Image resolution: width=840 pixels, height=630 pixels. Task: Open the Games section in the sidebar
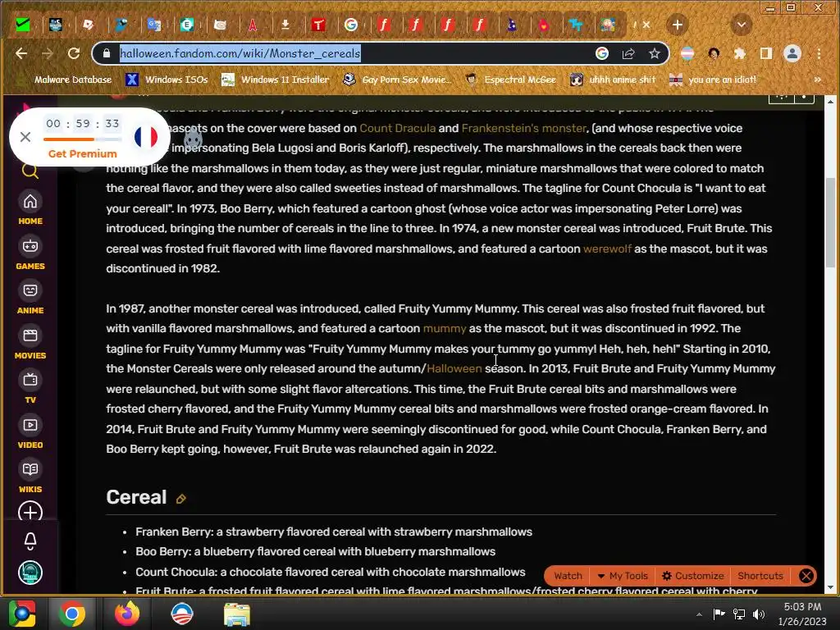tap(30, 253)
